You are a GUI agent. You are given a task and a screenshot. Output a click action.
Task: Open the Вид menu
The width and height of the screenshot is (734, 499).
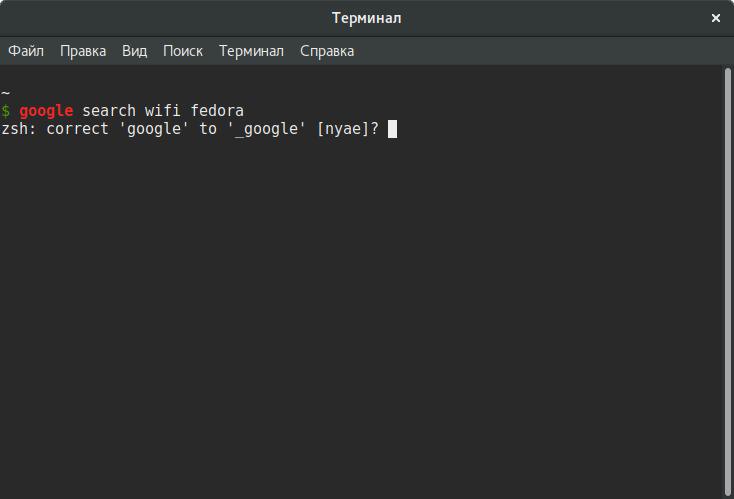click(x=135, y=51)
